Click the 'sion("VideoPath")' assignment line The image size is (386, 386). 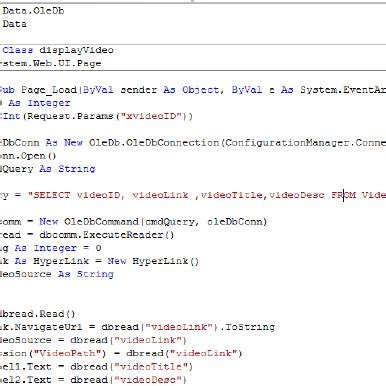(121, 353)
